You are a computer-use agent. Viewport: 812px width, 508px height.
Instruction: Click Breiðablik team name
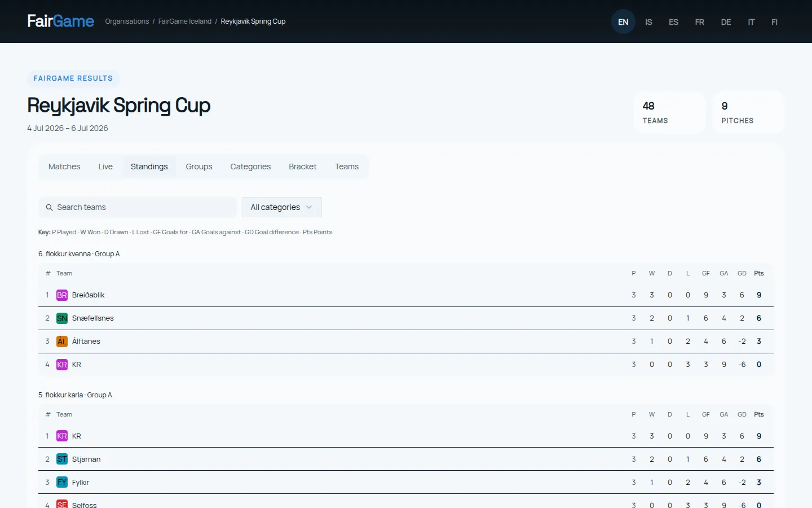89,295
